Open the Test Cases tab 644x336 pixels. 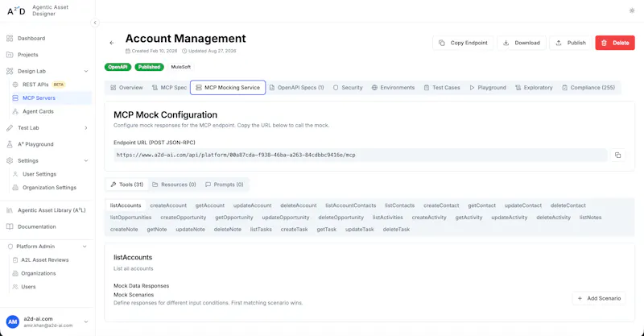click(442, 88)
